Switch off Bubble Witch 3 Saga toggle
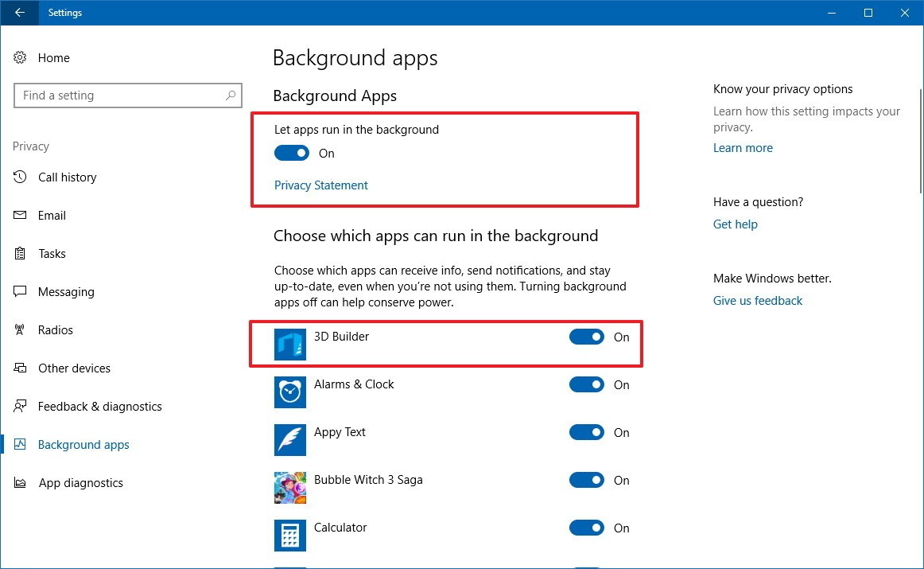924x569 pixels. tap(587, 481)
